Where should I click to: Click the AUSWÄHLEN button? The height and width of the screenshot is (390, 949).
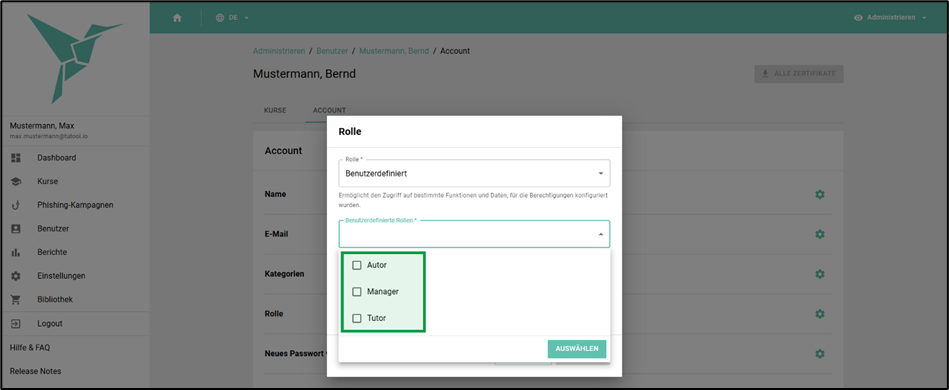[577, 349]
